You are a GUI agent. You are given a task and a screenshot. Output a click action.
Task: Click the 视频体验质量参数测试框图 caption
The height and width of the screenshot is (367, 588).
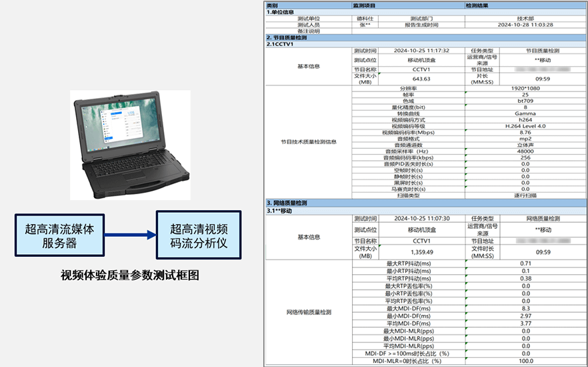[129, 275]
